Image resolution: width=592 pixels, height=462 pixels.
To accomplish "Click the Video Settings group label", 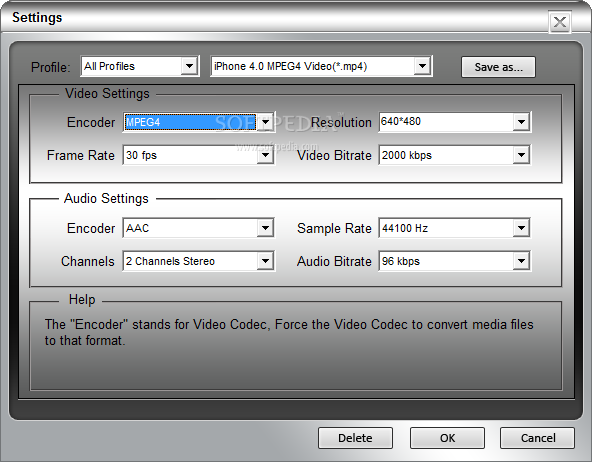I will [107, 94].
